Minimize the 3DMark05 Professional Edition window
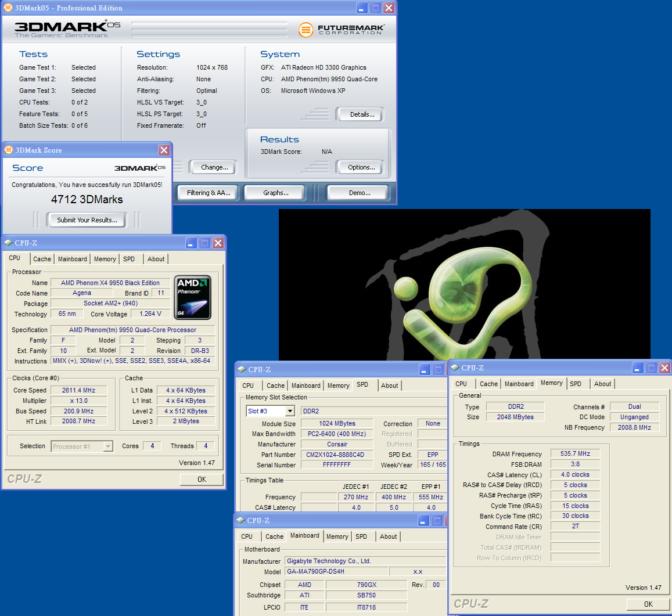The image size is (672, 616). [362, 8]
